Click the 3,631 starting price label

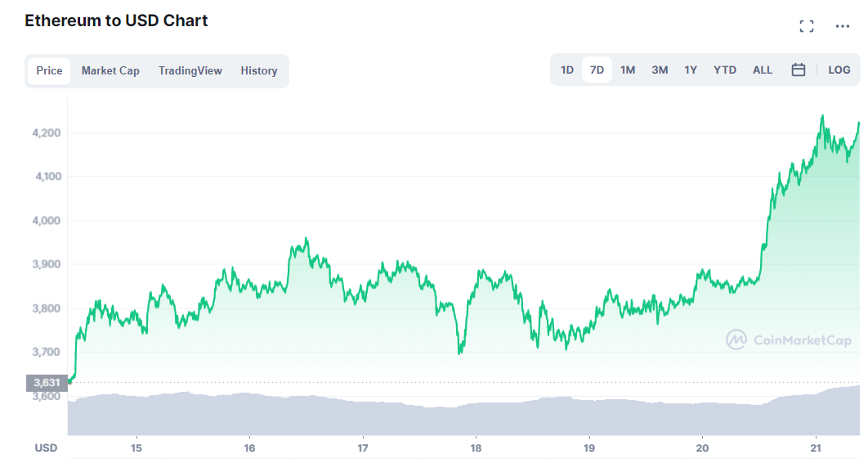[x=46, y=382]
